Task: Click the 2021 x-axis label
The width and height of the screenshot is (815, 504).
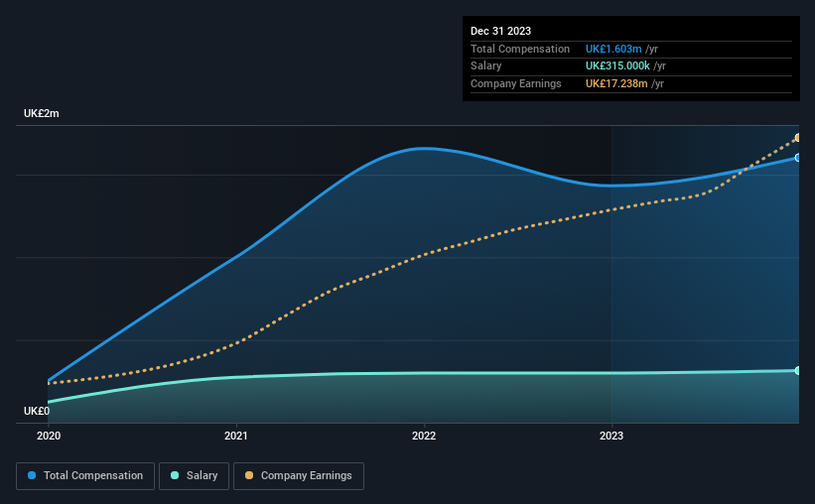Action: pos(236,436)
